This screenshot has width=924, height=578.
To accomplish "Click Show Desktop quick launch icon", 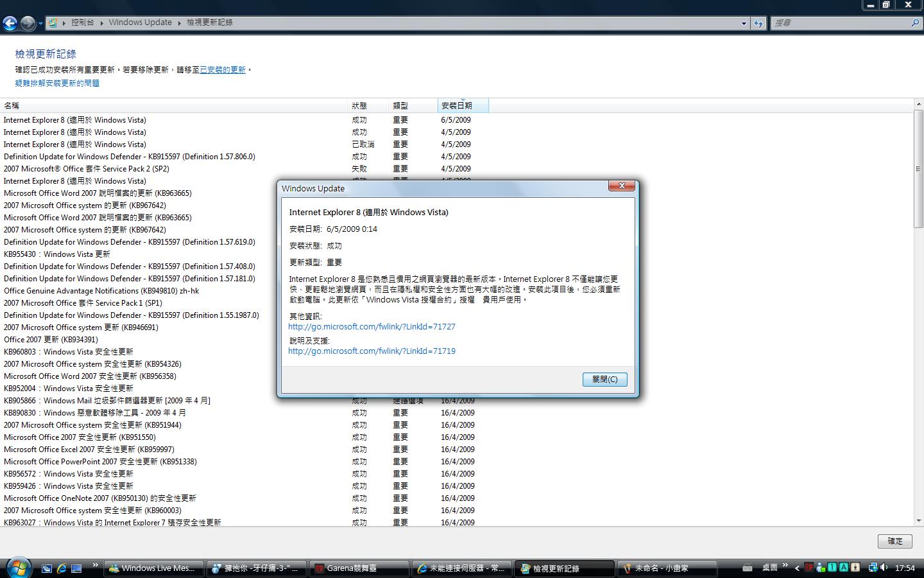I will (x=76, y=568).
